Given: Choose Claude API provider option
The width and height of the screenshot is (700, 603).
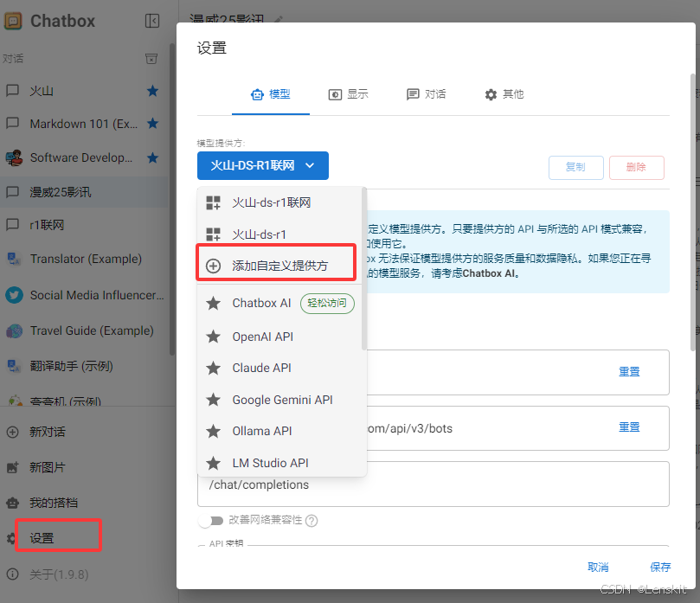Looking at the screenshot, I should tap(279, 368).
